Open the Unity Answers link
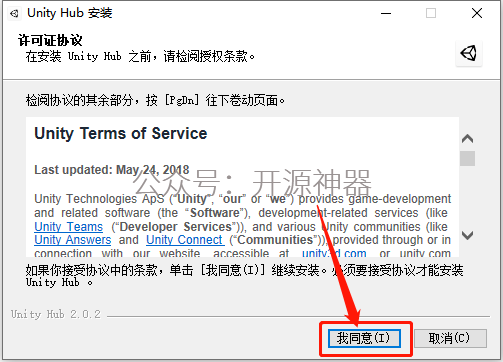Screen dimensions: 503x362 [73, 240]
